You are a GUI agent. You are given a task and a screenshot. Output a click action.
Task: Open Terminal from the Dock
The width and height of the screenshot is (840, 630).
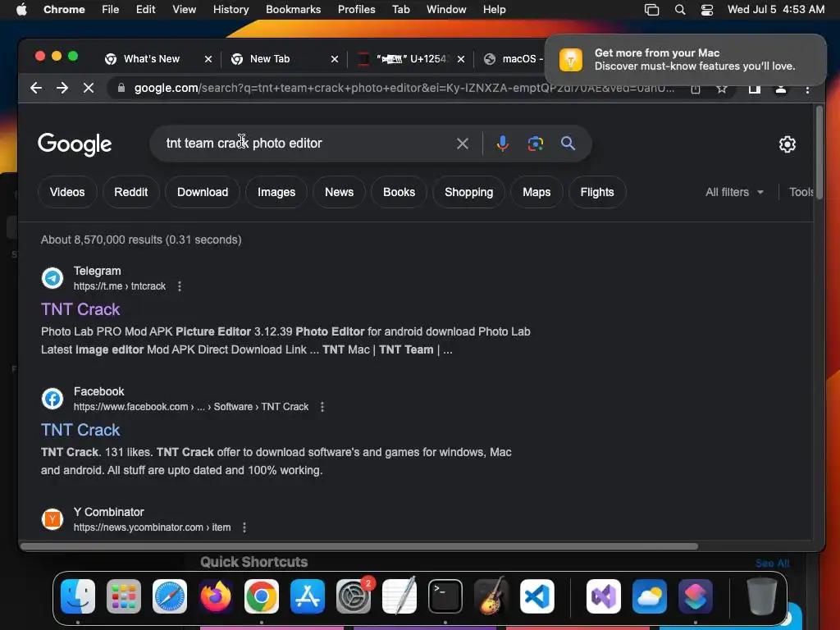(445, 596)
